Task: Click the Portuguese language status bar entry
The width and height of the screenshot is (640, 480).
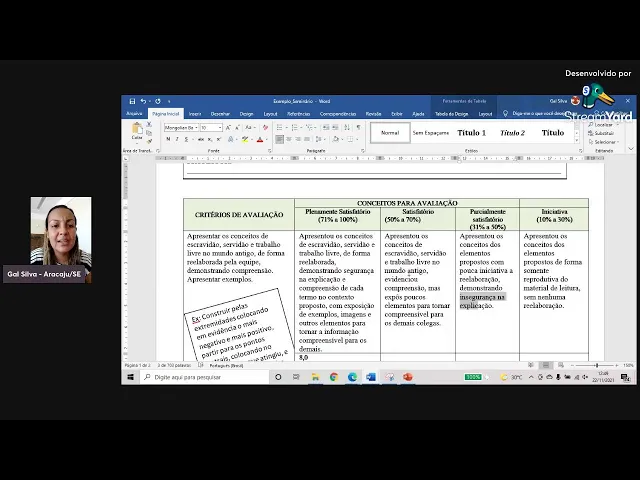Action: (x=226, y=366)
